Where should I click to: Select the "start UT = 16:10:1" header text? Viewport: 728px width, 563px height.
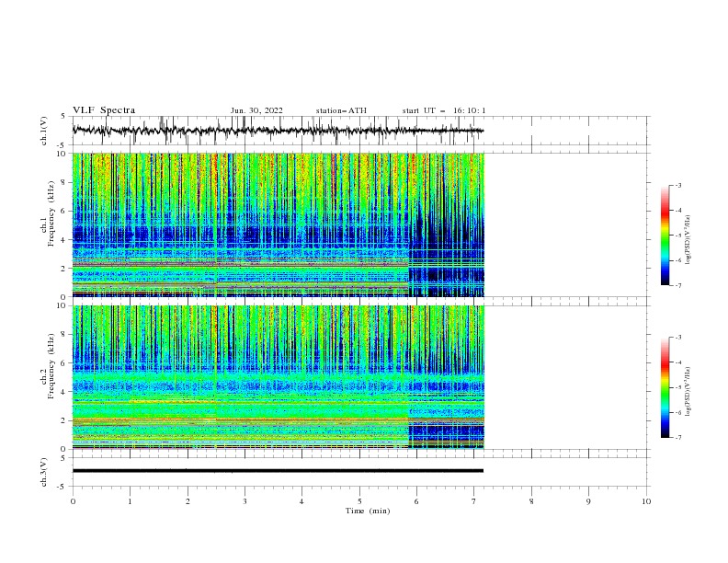tap(444, 110)
